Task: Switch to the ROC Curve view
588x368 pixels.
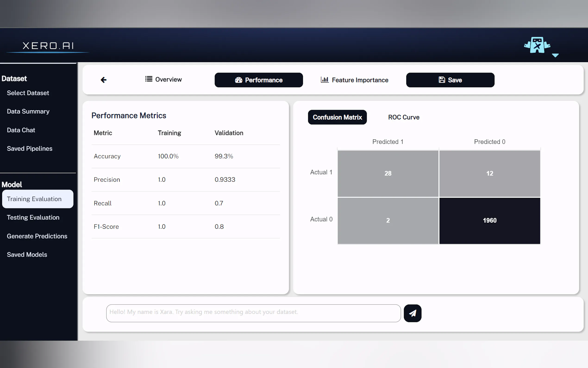Action: pyautogui.click(x=403, y=117)
